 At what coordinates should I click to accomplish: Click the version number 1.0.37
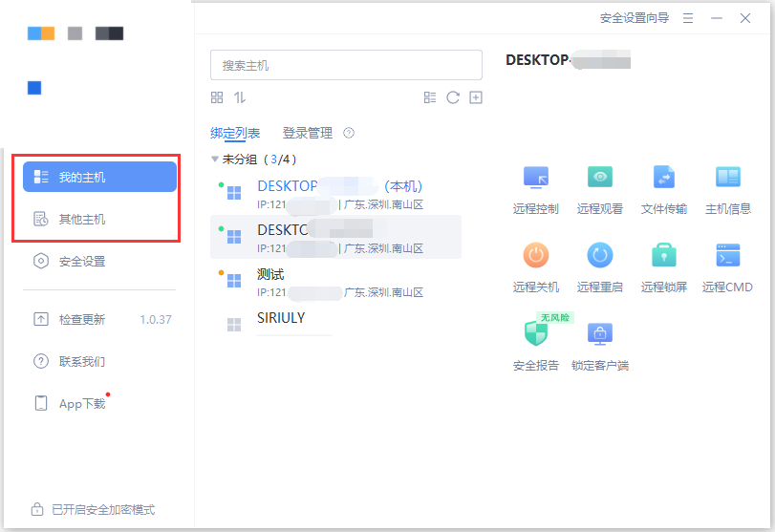[156, 320]
